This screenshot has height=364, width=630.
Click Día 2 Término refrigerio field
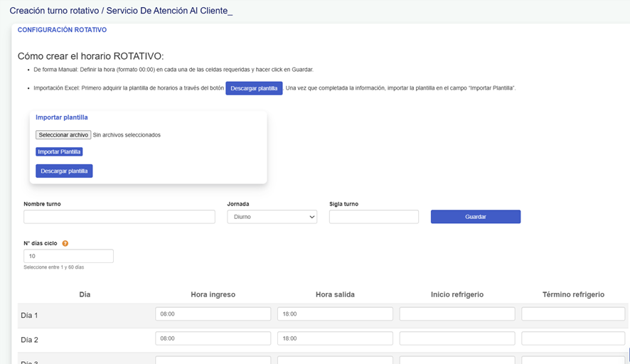tap(573, 338)
